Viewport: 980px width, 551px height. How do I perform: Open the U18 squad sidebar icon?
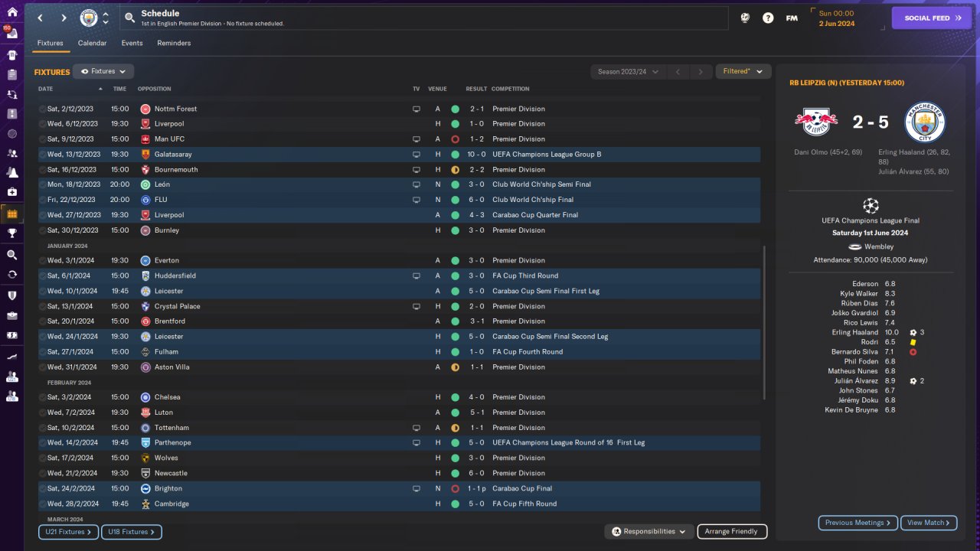point(11,396)
